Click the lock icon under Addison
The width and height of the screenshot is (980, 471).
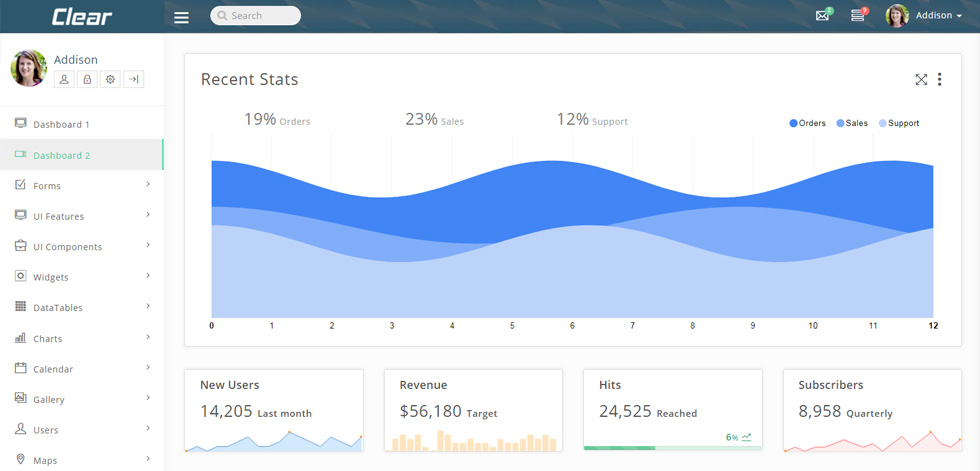87,79
